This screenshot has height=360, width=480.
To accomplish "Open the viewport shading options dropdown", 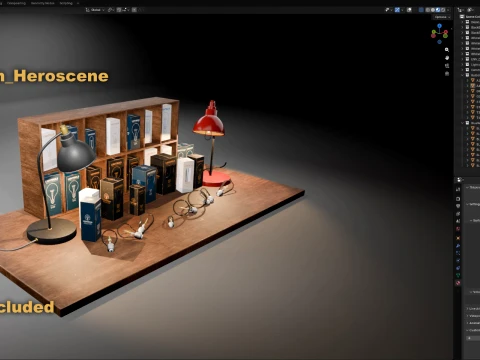I will (448, 10).
